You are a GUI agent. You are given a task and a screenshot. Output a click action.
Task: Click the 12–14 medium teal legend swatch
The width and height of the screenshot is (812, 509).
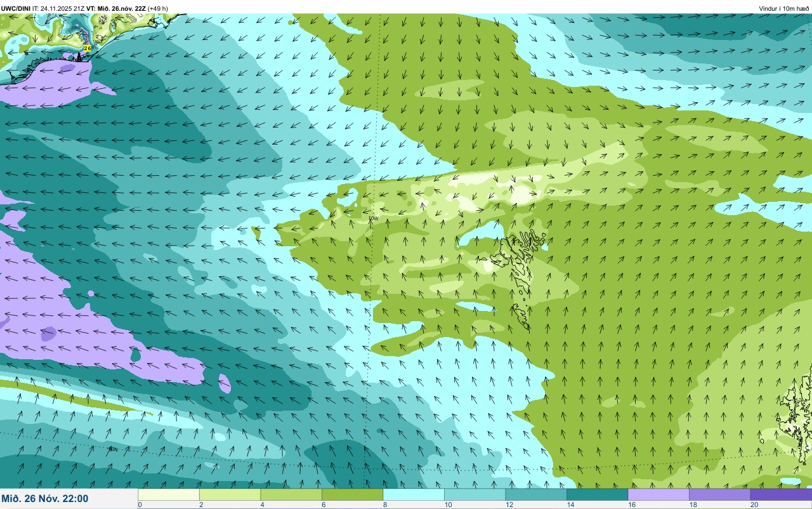(536, 494)
